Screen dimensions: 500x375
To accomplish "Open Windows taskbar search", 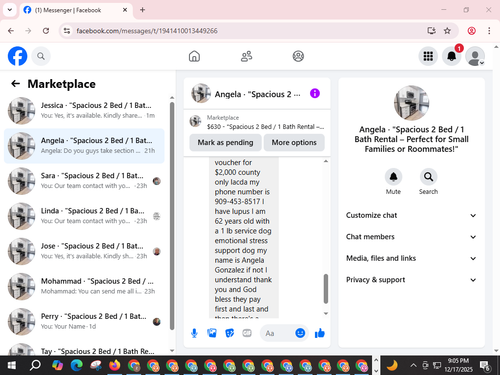I will [x=35, y=365].
